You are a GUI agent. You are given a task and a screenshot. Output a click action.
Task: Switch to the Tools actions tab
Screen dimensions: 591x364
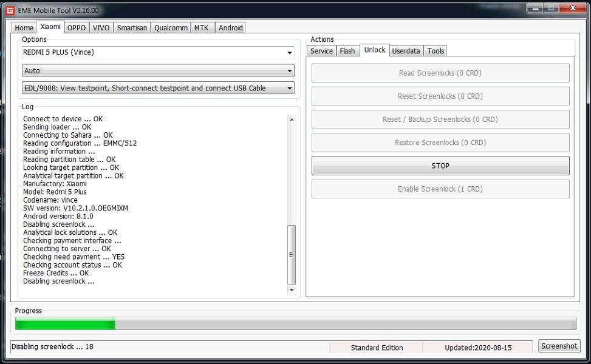tap(436, 51)
